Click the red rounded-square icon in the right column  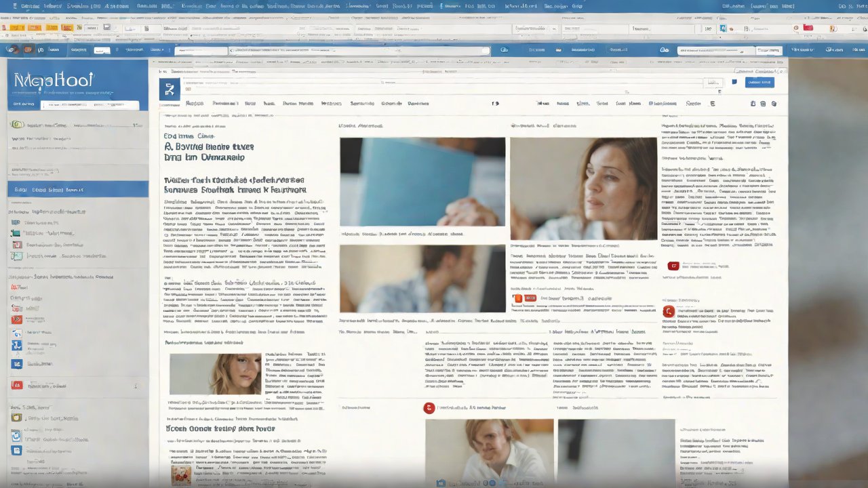pos(673,266)
